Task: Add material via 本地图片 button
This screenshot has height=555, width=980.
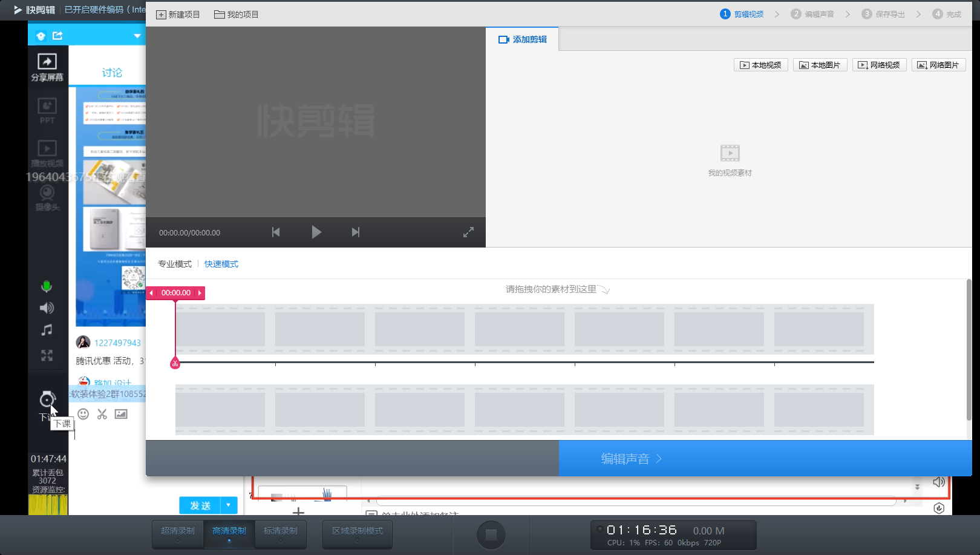Action: tap(820, 65)
